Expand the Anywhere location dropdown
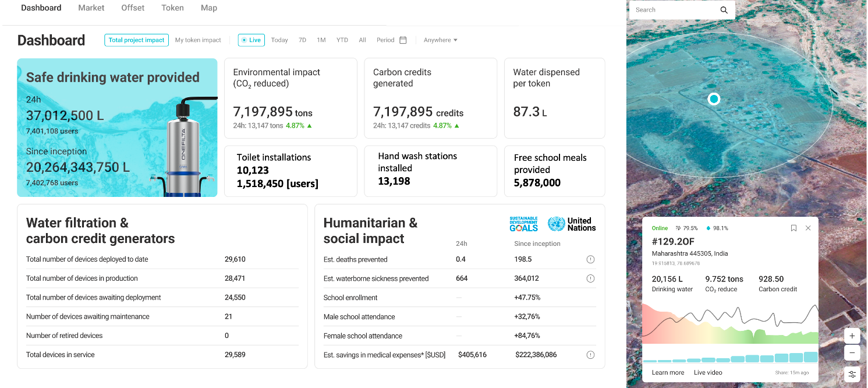The width and height of the screenshot is (868, 388). pyautogui.click(x=440, y=40)
